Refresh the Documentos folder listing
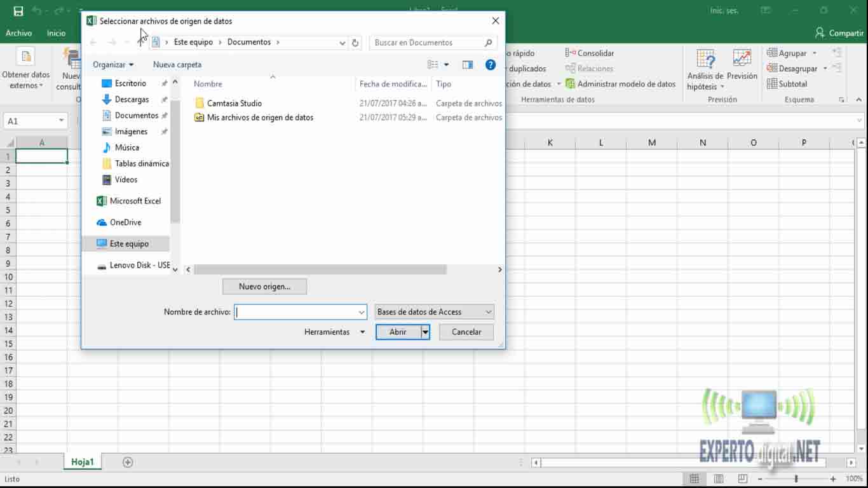Image resolution: width=868 pixels, height=488 pixels. [x=355, y=43]
